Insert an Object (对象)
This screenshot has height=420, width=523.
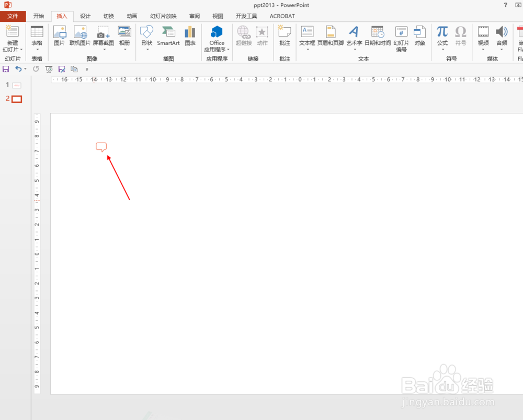(419, 36)
